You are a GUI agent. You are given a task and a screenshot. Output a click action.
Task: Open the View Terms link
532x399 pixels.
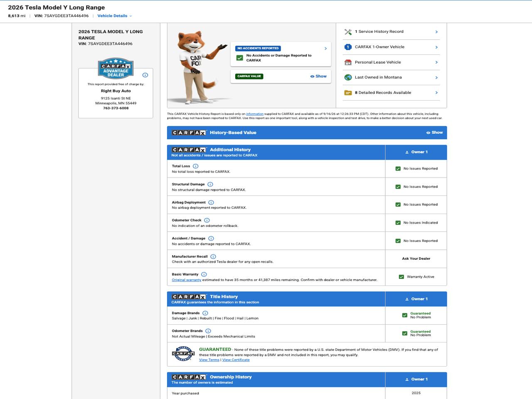[209, 360]
